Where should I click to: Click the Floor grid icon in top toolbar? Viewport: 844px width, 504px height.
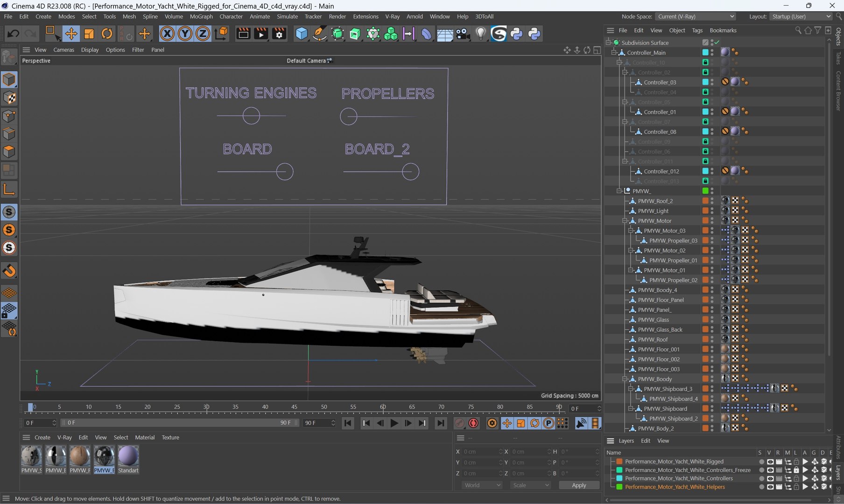click(445, 34)
